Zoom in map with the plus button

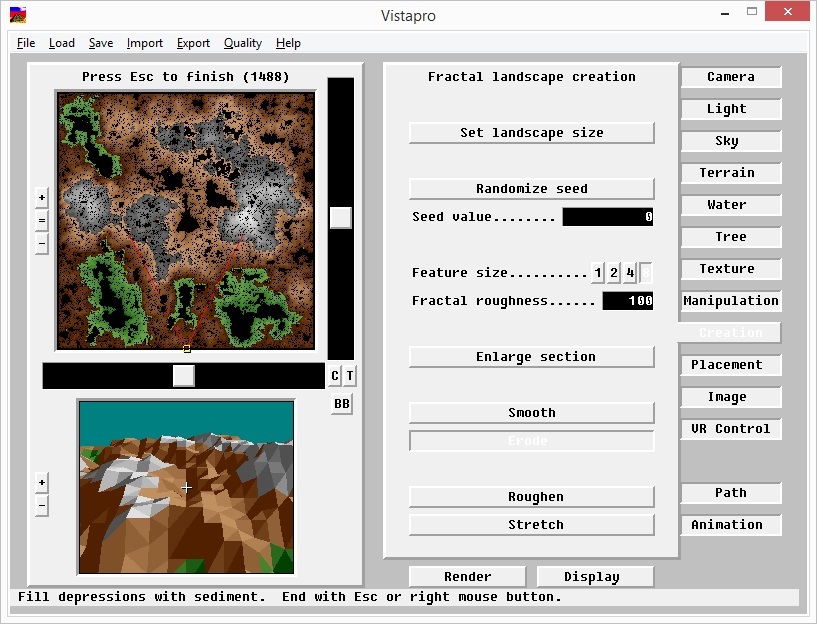click(x=42, y=198)
